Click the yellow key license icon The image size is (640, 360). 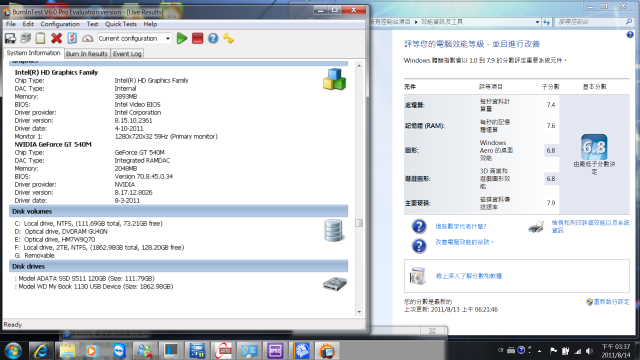[229, 38]
